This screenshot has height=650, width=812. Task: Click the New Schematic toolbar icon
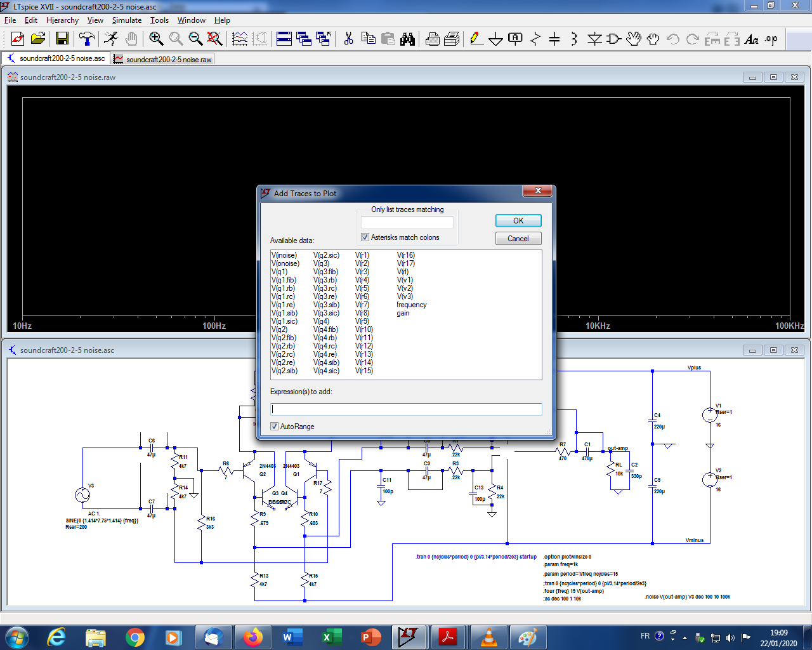click(18, 39)
